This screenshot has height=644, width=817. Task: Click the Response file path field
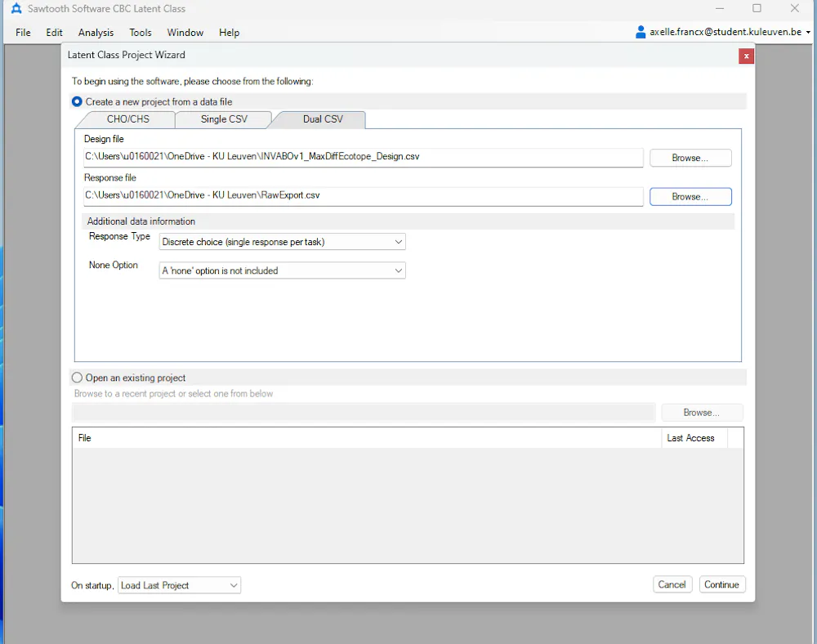(364, 196)
